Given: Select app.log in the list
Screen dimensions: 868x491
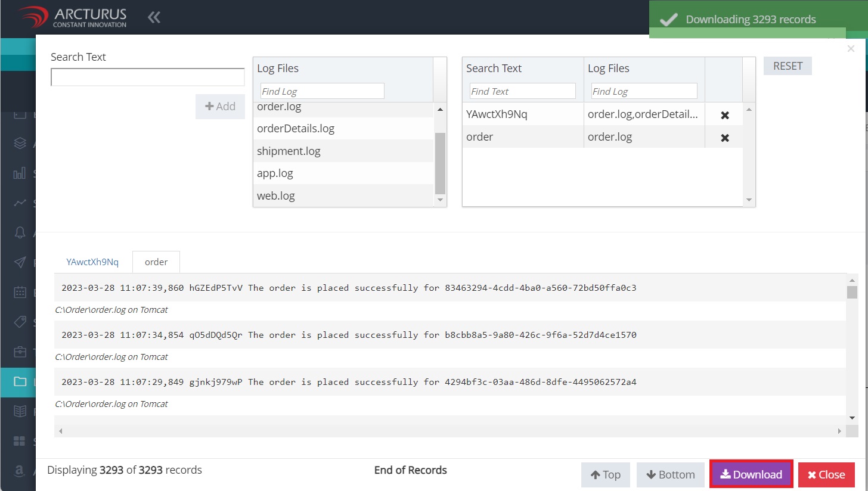Looking at the screenshot, I should pos(343,173).
